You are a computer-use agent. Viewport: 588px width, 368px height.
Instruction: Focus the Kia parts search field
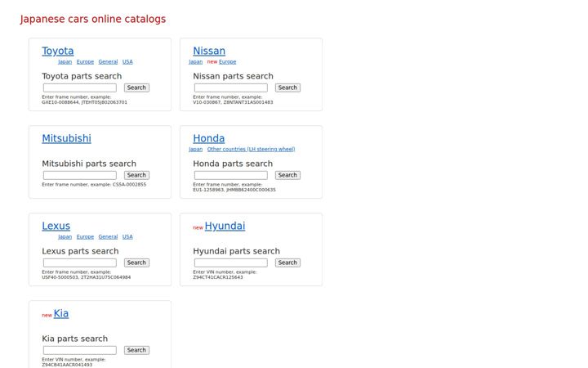pos(80,350)
